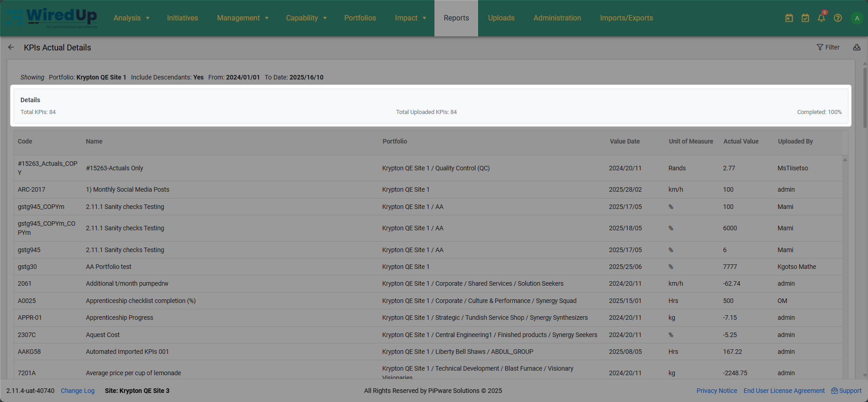Click the actual value '167.22'
This screenshot has height=402, width=868.
(x=732, y=352)
